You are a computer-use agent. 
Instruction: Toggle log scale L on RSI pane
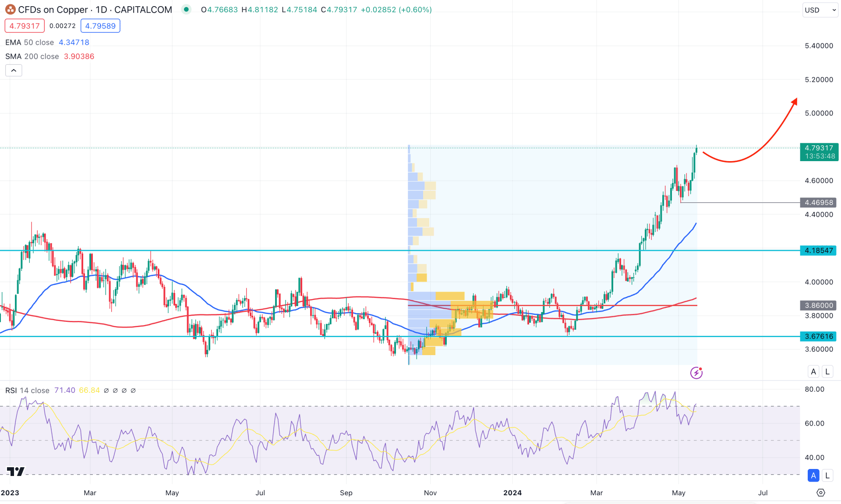pyautogui.click(x=827, y=475)
